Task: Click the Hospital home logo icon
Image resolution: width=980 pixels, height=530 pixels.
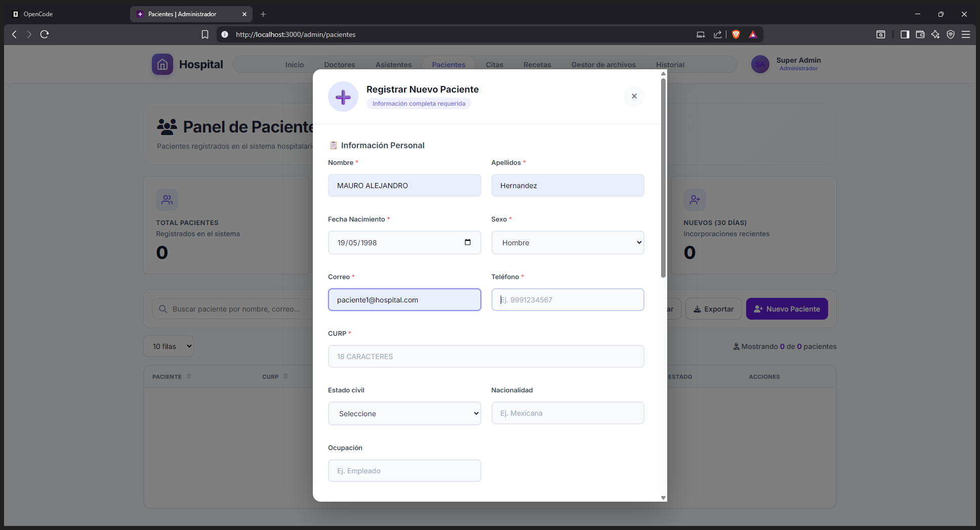Action: click(x=162, y=64)
